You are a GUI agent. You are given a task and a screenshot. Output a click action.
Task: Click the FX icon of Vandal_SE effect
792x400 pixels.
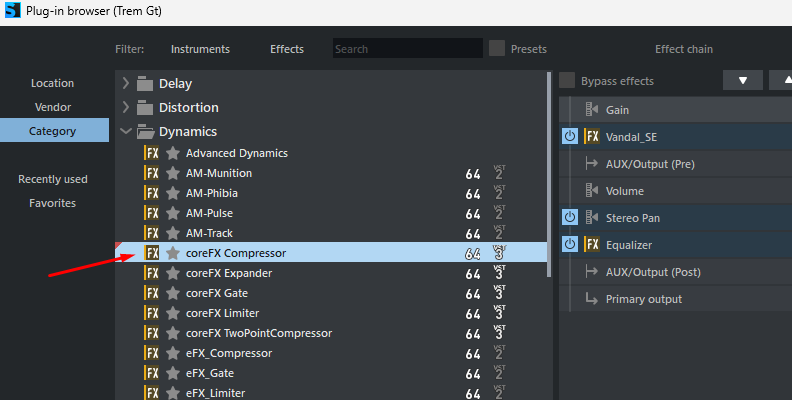592,137
